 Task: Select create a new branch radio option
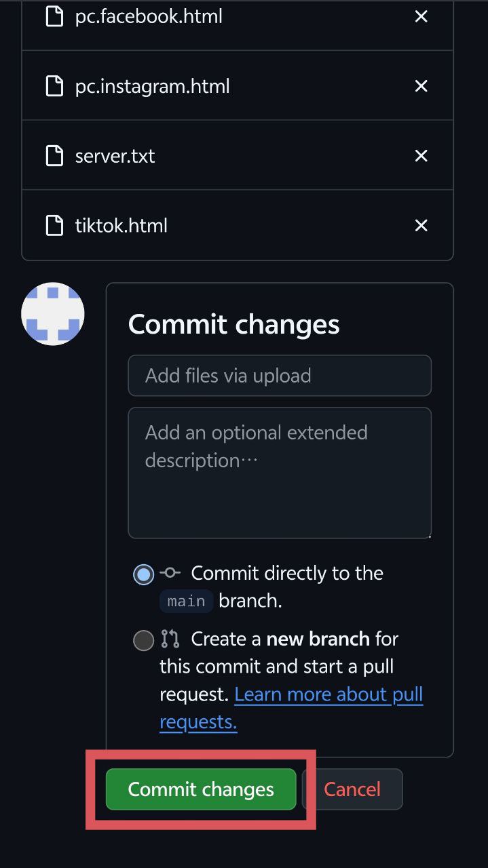tap(143, 640)
